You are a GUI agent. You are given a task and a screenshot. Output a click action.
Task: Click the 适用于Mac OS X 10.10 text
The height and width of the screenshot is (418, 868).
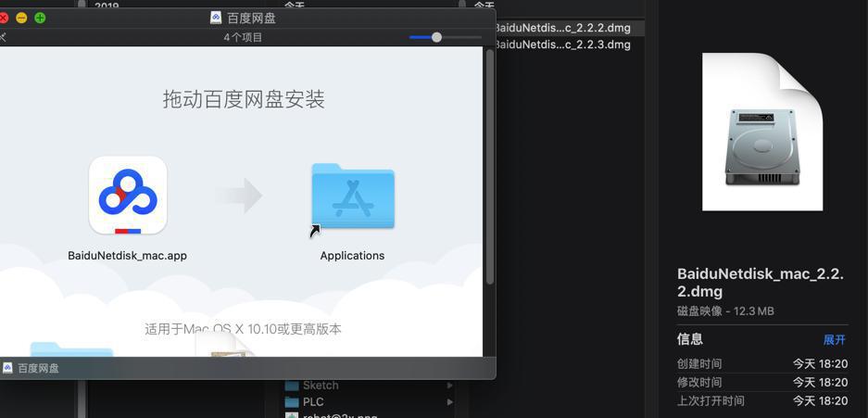243,329
